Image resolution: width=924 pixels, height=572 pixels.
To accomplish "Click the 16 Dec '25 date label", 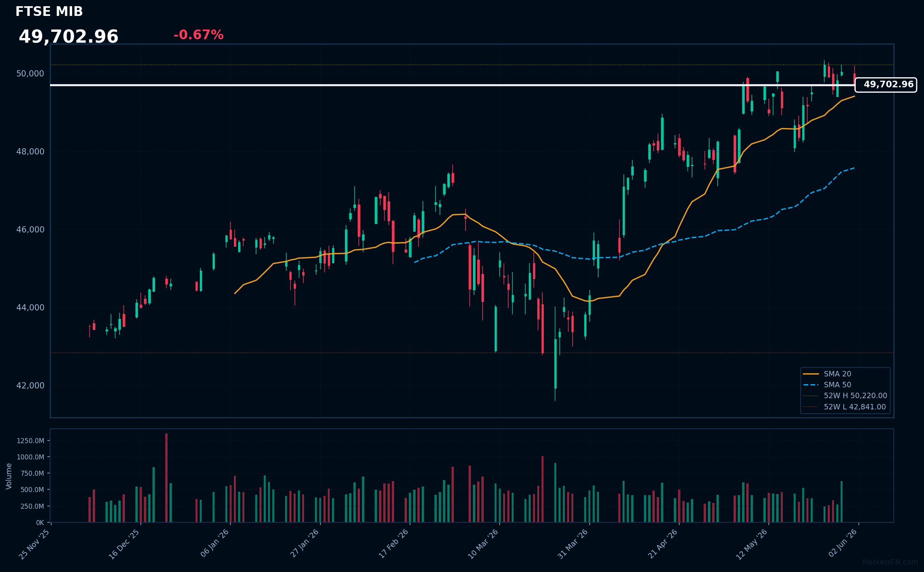I will point(124,544).
